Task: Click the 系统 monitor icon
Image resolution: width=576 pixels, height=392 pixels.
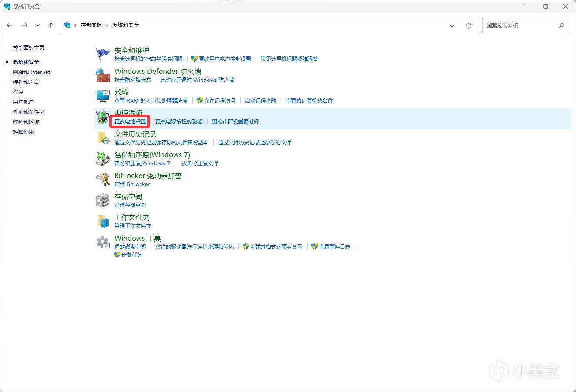Action: click(103, 96)
